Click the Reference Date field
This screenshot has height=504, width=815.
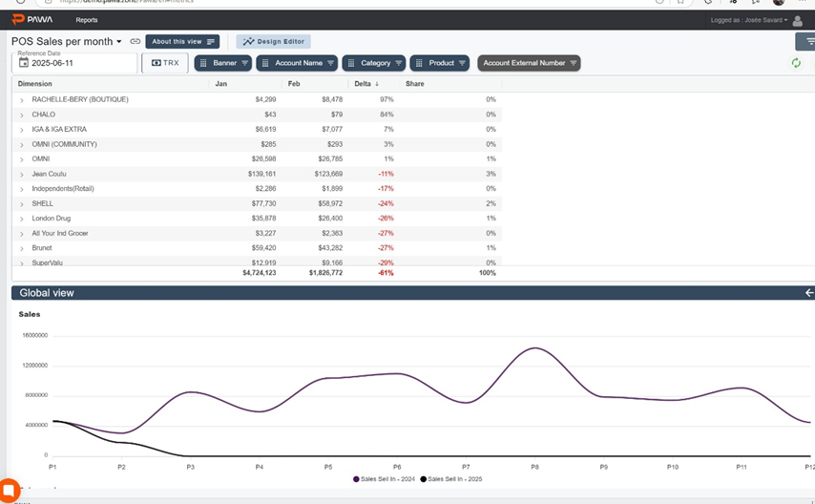74,63
